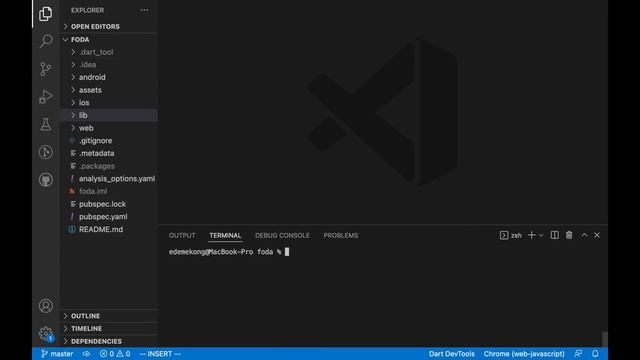This screenshot has width=640, height=360.
Task: Open the Manage settings gear icon
Action: click(x=46, y=334)
